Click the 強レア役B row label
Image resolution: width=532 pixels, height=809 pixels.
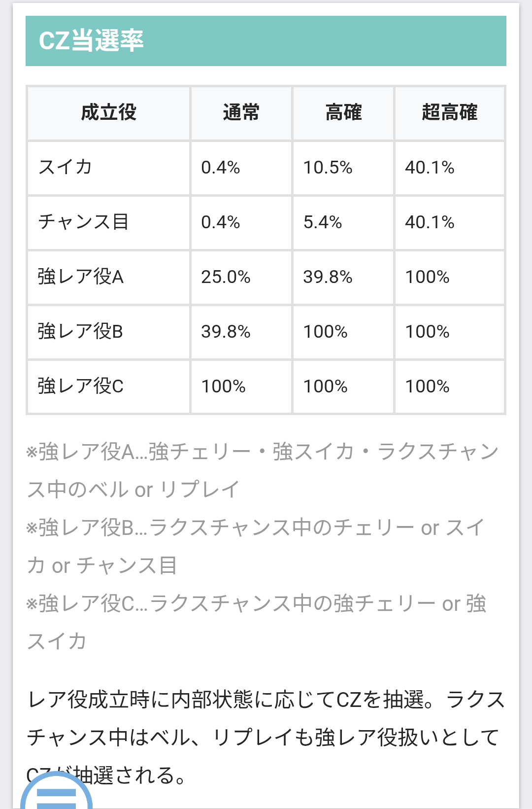point(80,332)
